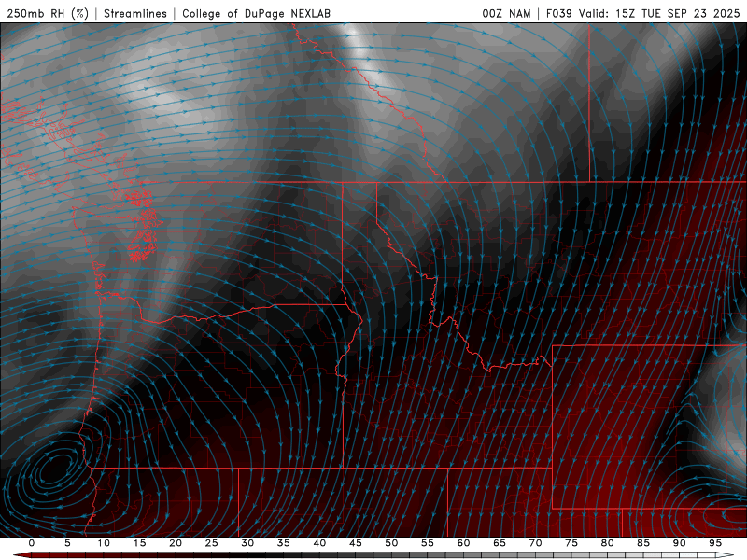Click the '60' label on the color scale

[x=463, y=543]
